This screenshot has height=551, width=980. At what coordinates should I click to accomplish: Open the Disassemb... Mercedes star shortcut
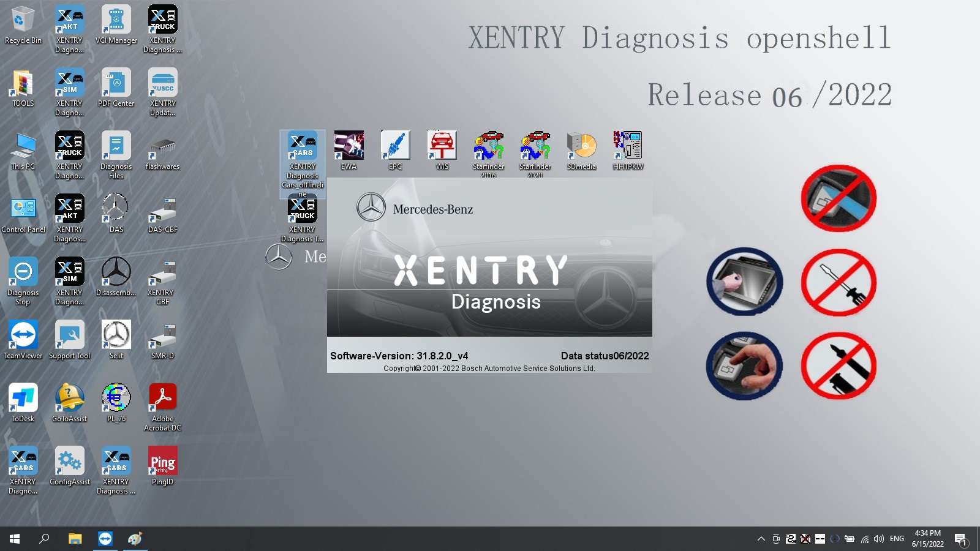(x=116, y=277)
